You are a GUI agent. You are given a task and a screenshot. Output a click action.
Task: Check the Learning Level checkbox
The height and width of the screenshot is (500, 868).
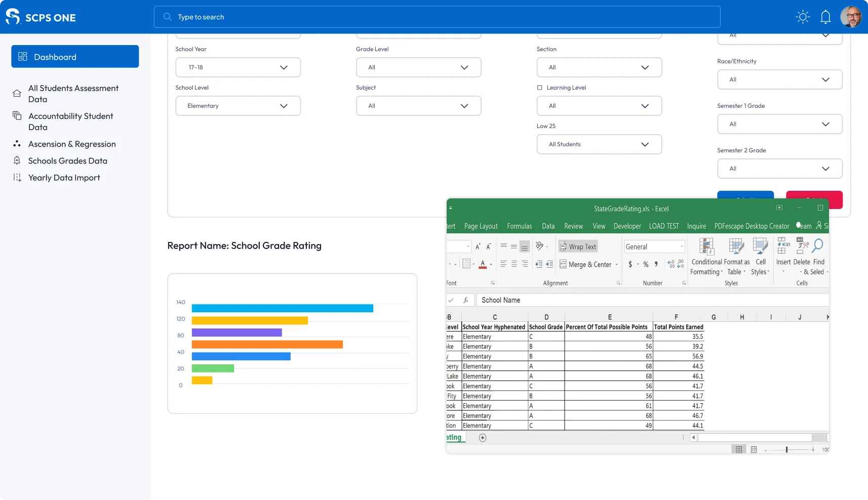click(x=540, y=88)
